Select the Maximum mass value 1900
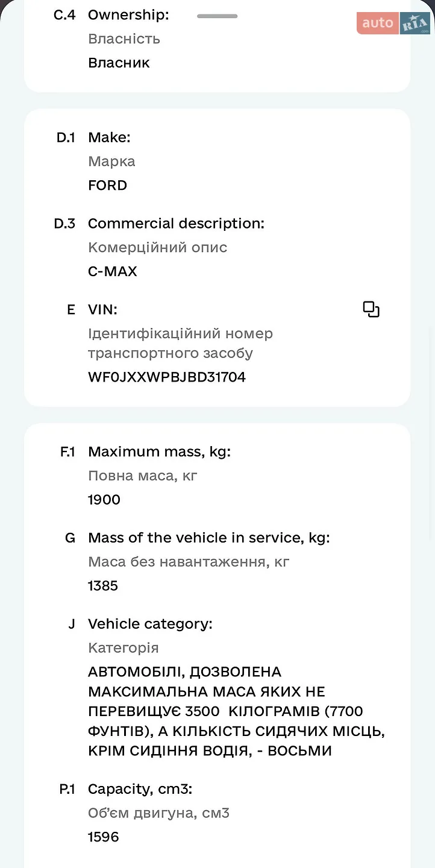 click(x=104, y=500)
